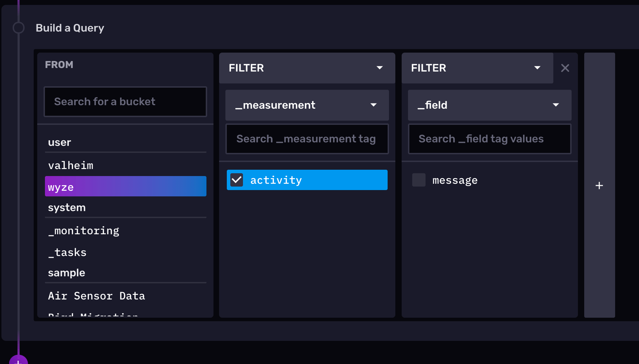Open the second FILTER type dropdown
The image size is (639, 364).
click(x=537, y=68)
